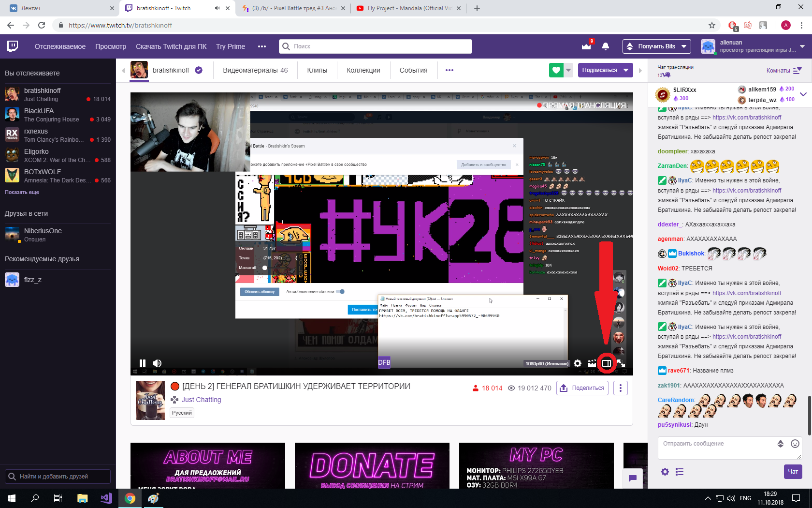Switch to Видеоматериалы tab
The image size is (812, 508).
pyautogui.click(x=255, y=70)
